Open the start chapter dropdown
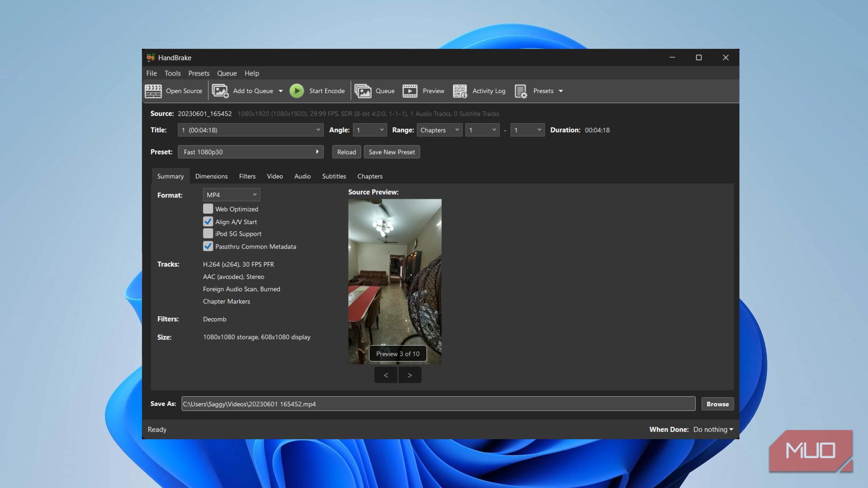The image size is (868, 488). pos(482,130)
